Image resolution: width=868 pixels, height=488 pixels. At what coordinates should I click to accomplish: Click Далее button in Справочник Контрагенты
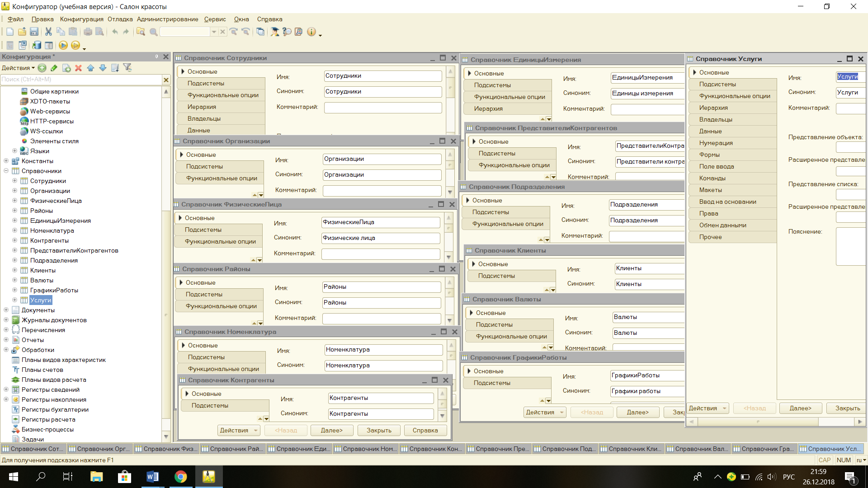(x=330, y=430)
